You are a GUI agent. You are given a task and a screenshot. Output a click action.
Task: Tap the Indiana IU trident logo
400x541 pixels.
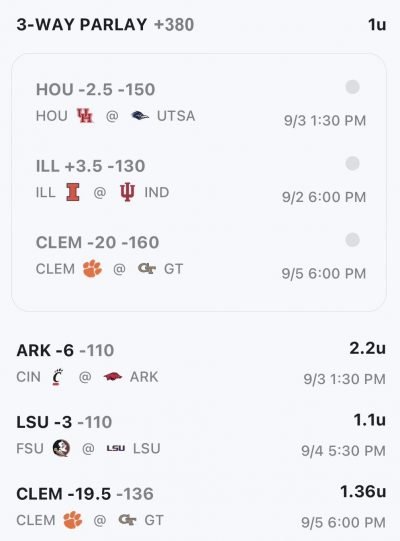[x=127, y=192]
